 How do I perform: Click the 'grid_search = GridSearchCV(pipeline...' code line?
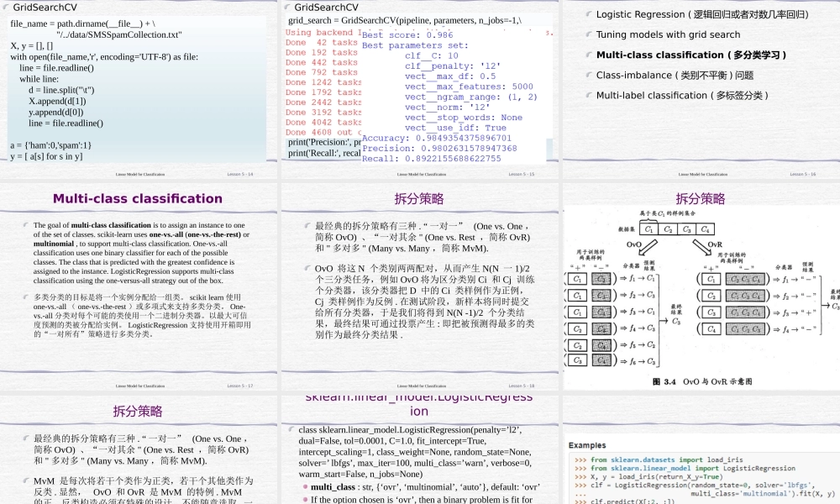[x=405, y=20]
